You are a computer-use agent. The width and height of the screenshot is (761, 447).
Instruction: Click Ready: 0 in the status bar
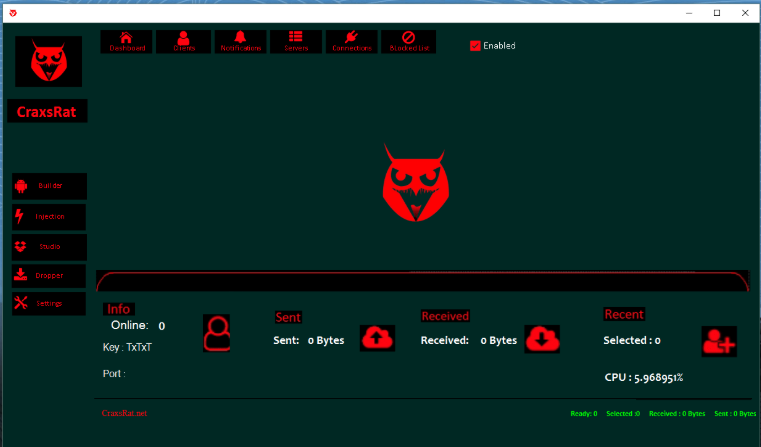[584, 414]
